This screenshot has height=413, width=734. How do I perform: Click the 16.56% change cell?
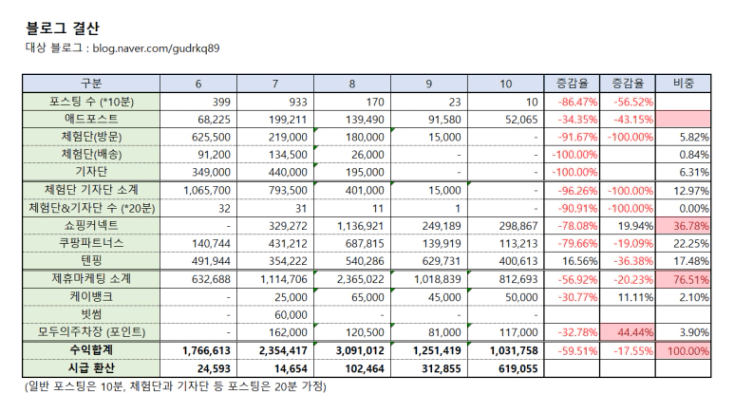572,260
